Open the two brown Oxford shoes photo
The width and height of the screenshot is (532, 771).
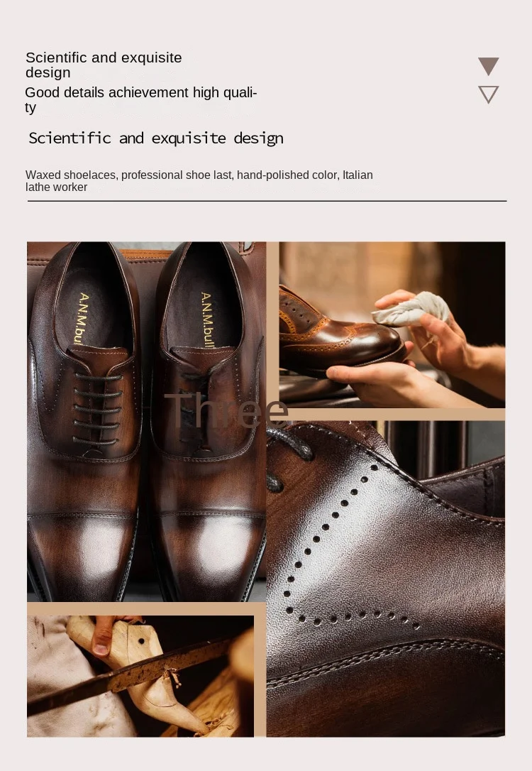pos(146,422)
